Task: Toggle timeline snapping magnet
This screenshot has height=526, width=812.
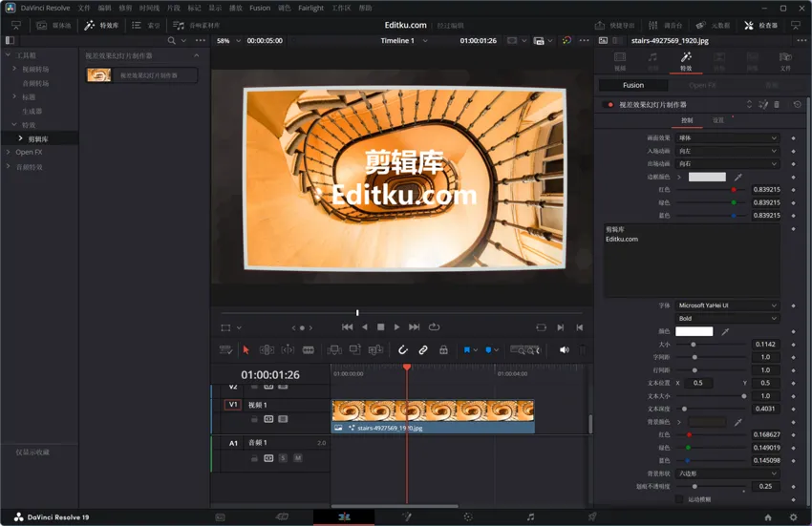Action: tap(403, 350)
